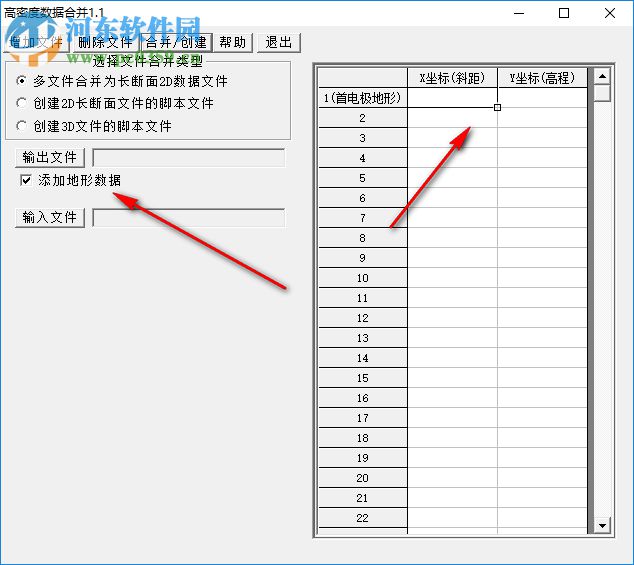The height and width of the screenshot is (565, 634).
Task: Click the table scrollbar down arrow
Action: click(x=602, y=525)
